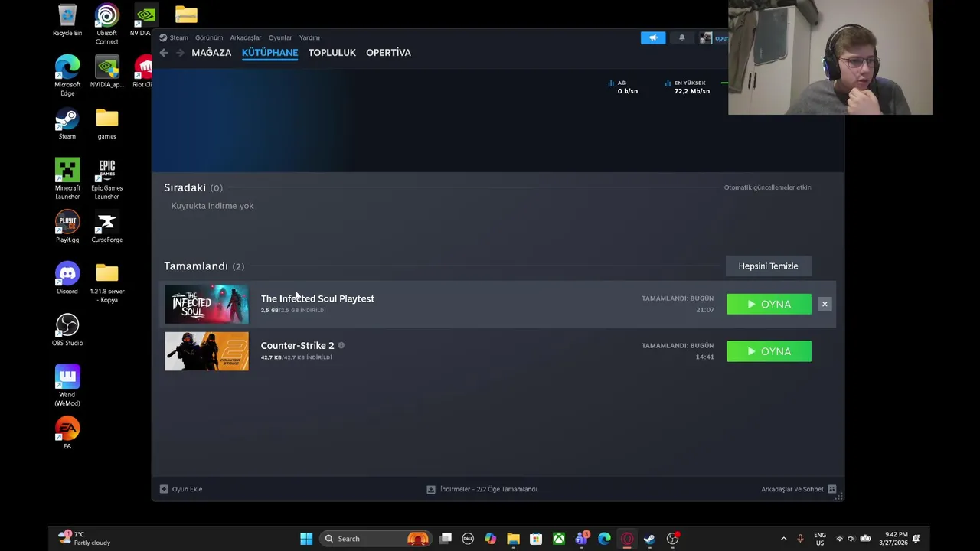Image resolution: width=980 pixels, height=551 pixels.
Task: Click Oyun Ekle at bottom left
Action: [181, 489]
